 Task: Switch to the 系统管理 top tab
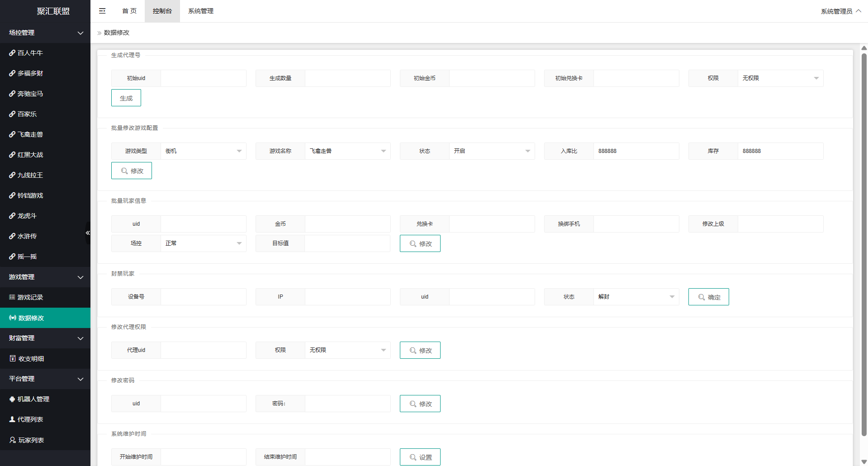(x=201, y=11)
